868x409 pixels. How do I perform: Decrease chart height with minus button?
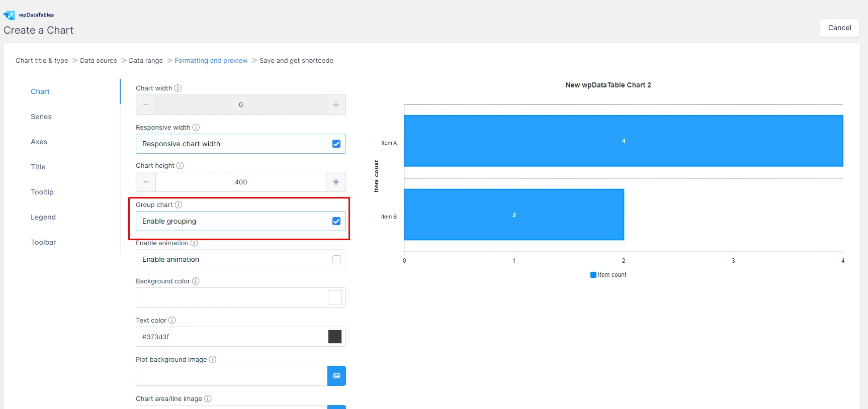(x=146, y=182)
